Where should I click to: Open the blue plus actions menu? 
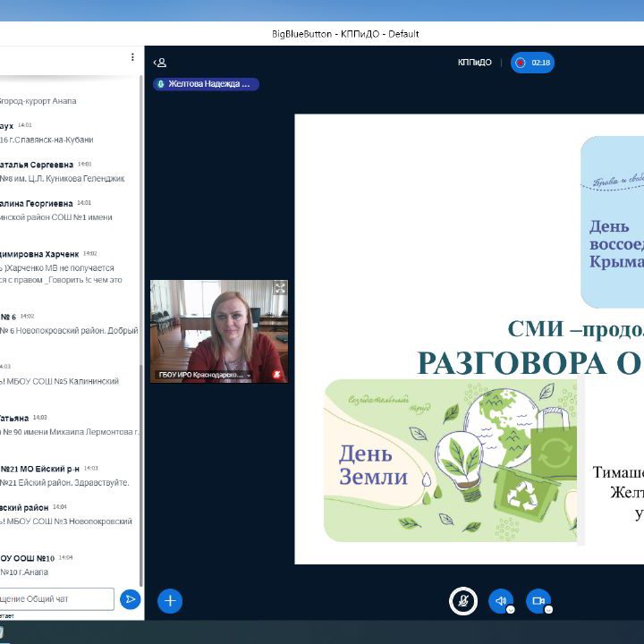point(170,601)
